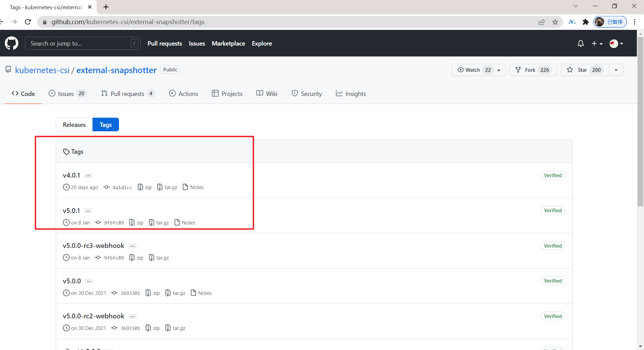Image resolution: width=644 pixels, height=350 pixels.
Task: Show v5.0.1 Verified signature details
Action: 553,210
